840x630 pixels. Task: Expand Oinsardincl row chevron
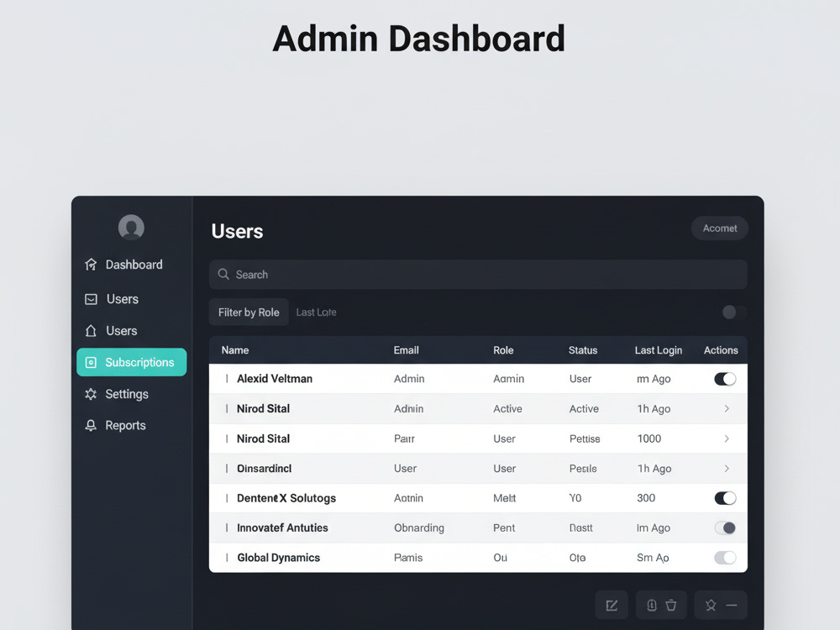click(x=727, y=468)
